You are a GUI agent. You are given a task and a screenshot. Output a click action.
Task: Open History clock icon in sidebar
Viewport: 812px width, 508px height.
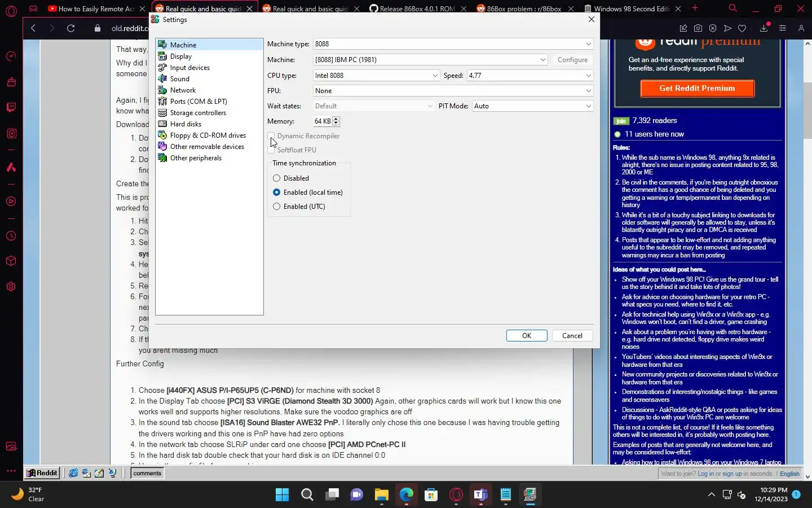click(x=11, y=236)
